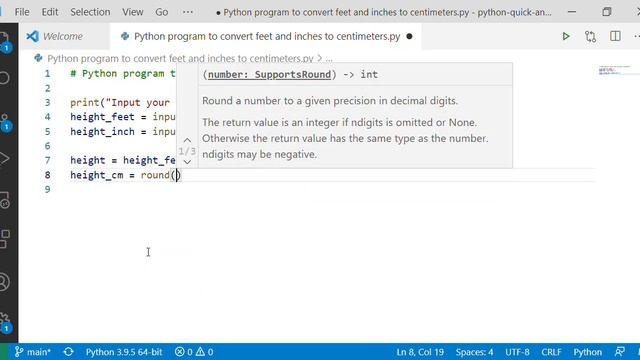Click the line 7 height assignment

tap(122, 160)
